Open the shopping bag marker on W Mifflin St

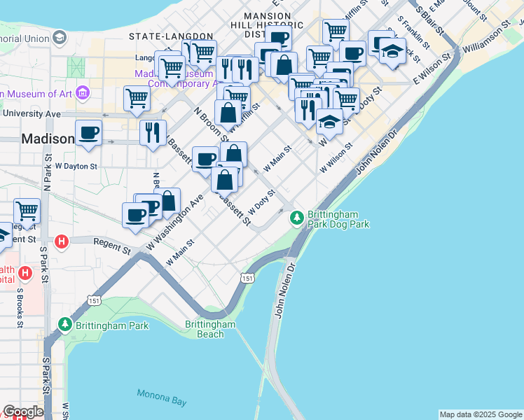[x=228, y=114]
